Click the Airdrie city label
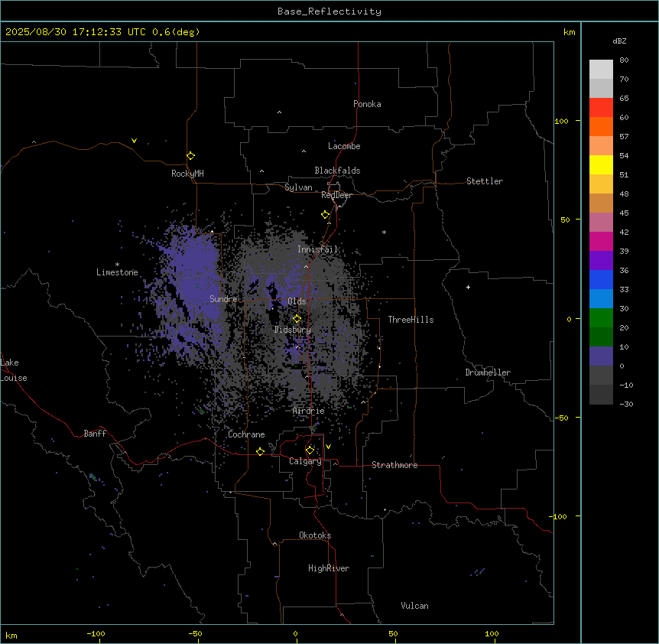The image size is (659, 644). pos(309,411)
